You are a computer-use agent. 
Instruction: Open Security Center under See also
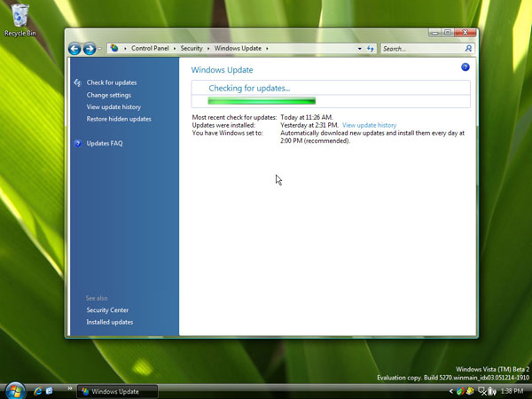coord(107,309)
